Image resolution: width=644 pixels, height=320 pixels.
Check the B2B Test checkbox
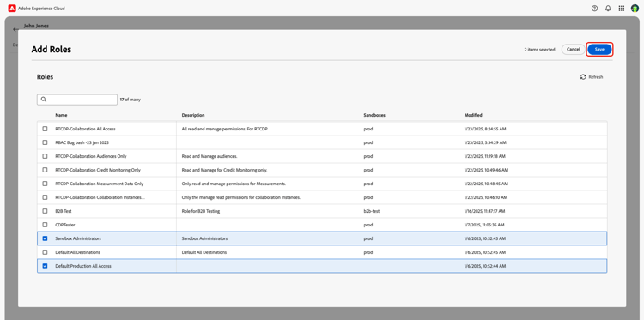(46, 211)
